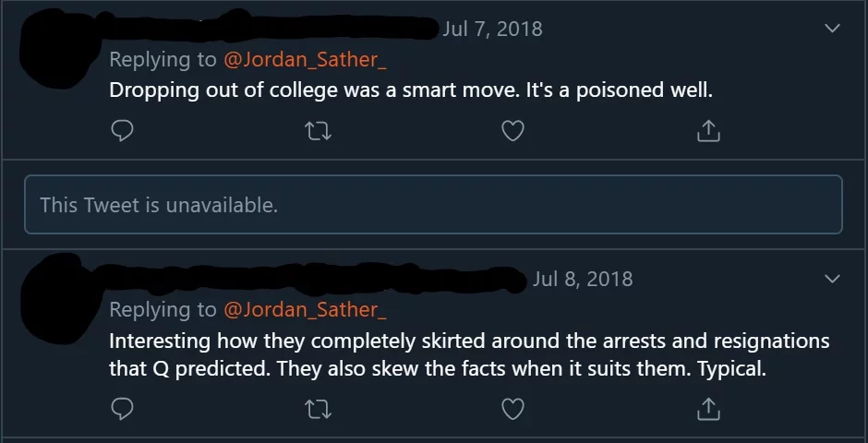Expand more options on the Jul 8 tweet
The width and height of the screenshot is (868, 443).
pyautogui.click(x=832, y=278)
